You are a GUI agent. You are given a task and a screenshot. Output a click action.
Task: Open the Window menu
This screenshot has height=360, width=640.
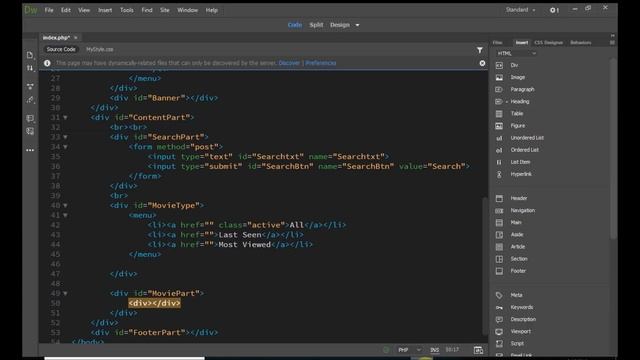(x=187, y=10)
